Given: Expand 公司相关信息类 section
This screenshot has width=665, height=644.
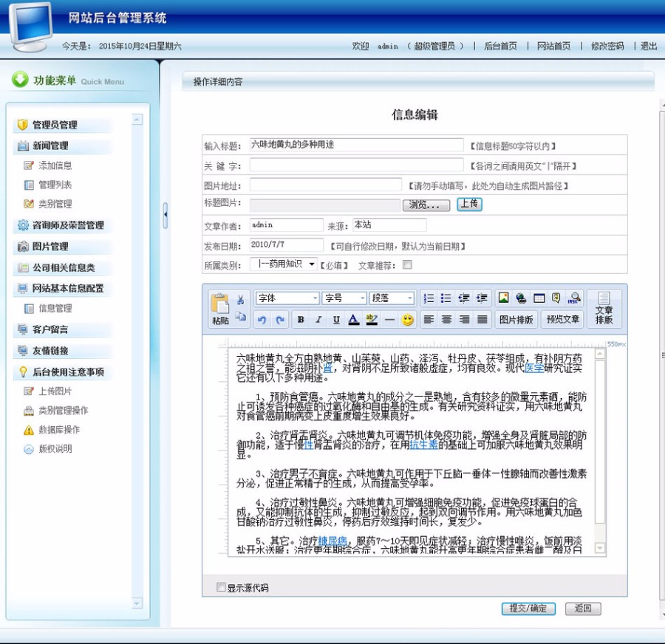Looking at the screenshot, I should coord(63,267).
